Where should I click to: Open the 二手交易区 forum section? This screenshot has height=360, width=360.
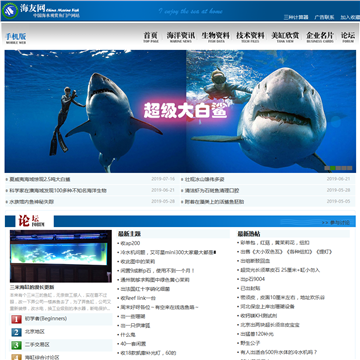(x=37, y=345)
